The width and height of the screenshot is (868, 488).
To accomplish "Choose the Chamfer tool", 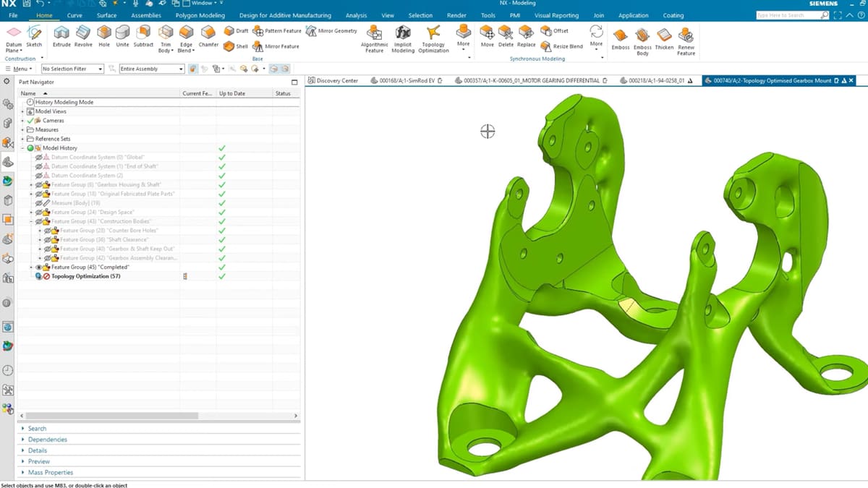I will pos(208,35).
